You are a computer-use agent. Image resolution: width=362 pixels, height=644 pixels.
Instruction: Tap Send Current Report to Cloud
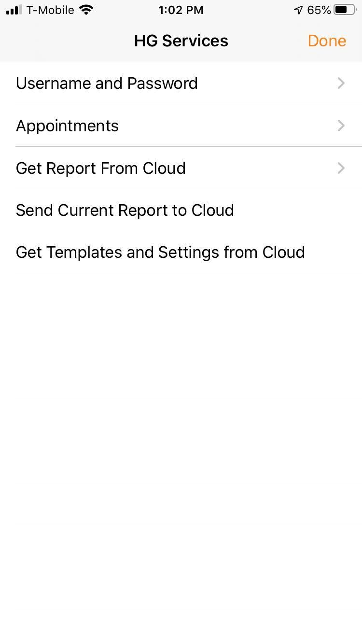coord(181,210)
